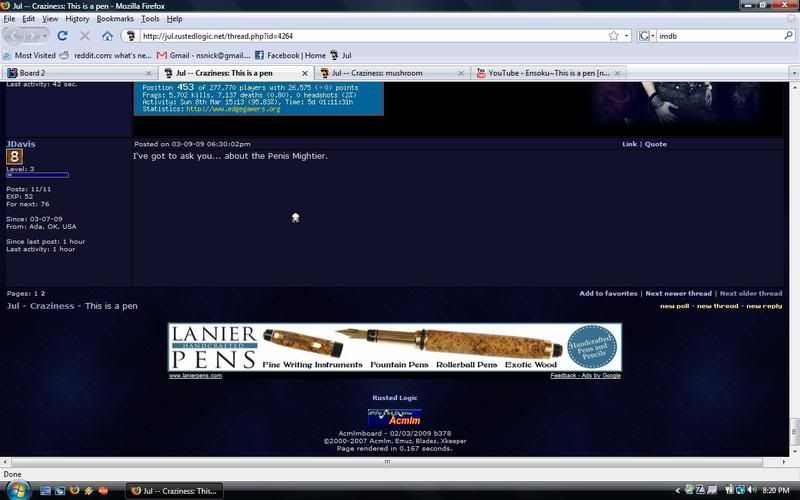Select Firefox taskbar button Jul -- Craziness
This screenshot has width=800, height=500.
[174, 491]
